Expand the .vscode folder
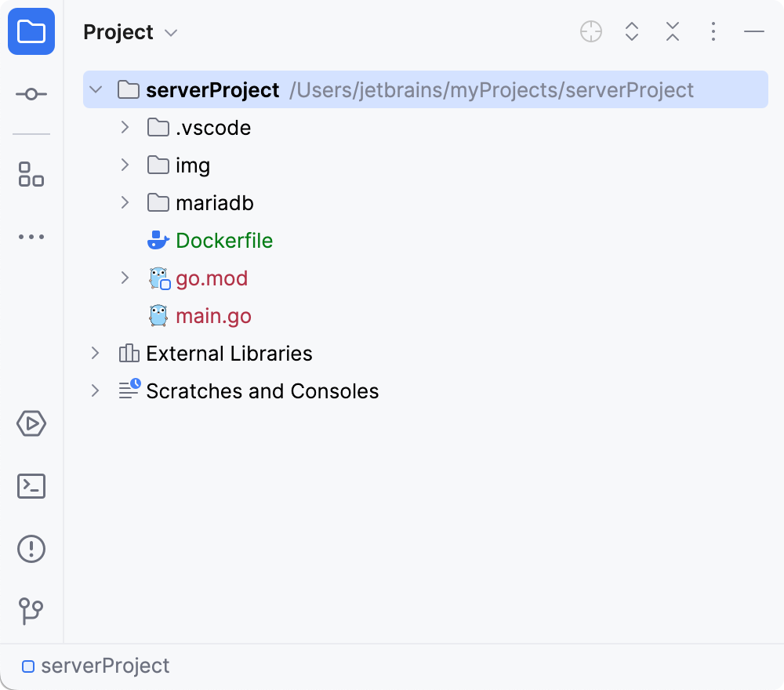This screenshot has height=690, width=784. pyautogui.click(x=125, y=127)
